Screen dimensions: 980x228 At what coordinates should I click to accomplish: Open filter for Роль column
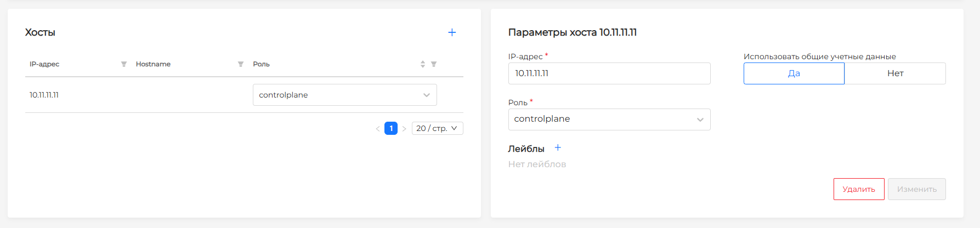pos(434,64)
